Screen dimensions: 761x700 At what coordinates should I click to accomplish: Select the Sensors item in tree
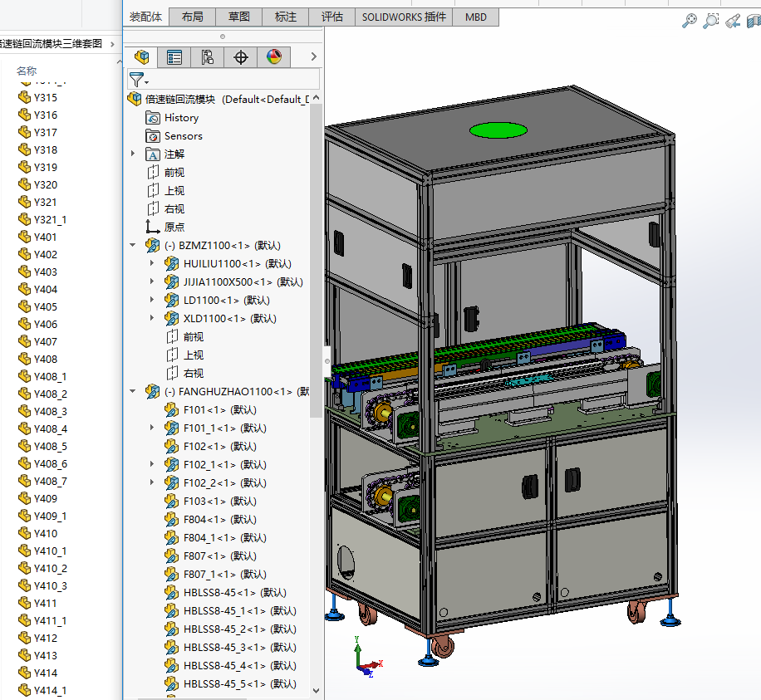coord(183,136)
